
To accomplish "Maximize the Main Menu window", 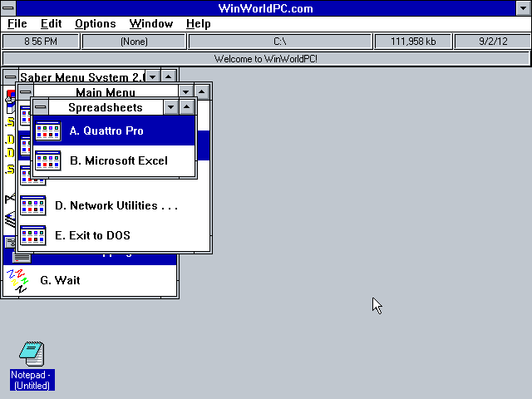I will [x=201, y=92].
